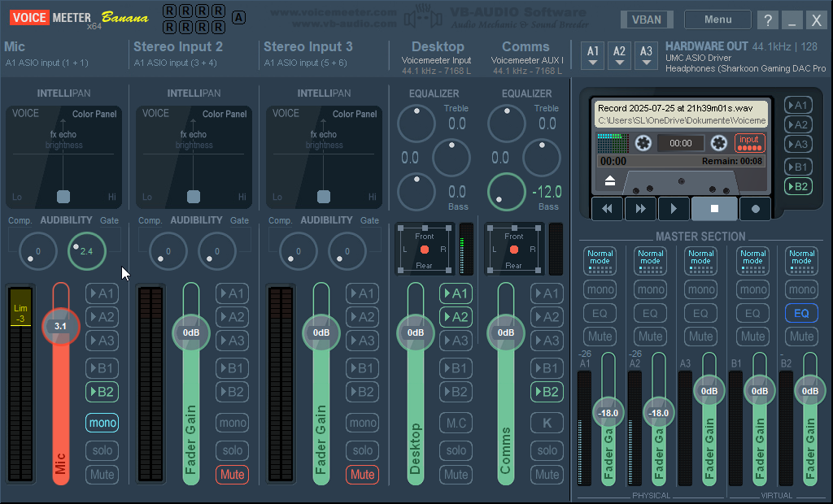
Task: Click the A1 master fader at -18.0
Action: 608,413
